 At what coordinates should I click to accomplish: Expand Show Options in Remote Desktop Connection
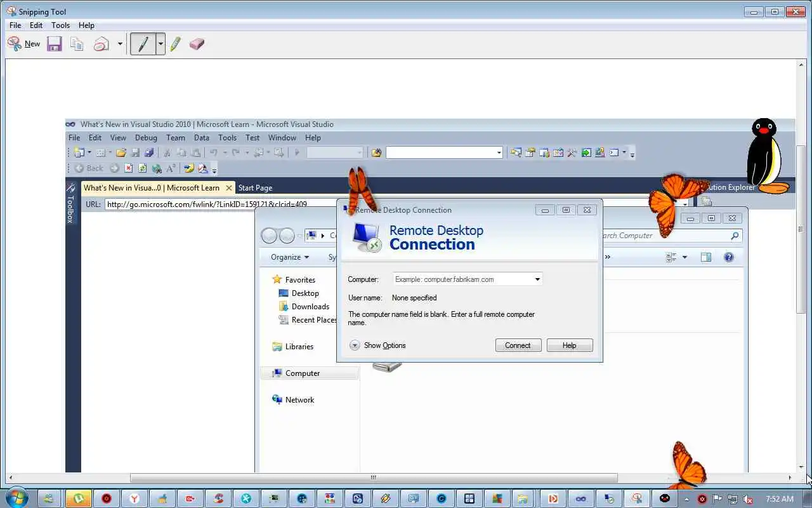coord(377,345)
